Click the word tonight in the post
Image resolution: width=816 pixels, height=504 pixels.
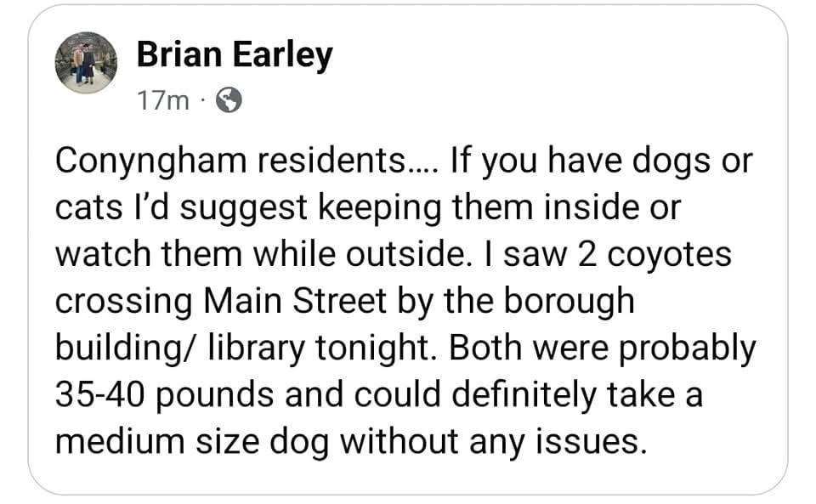(373, 349)
